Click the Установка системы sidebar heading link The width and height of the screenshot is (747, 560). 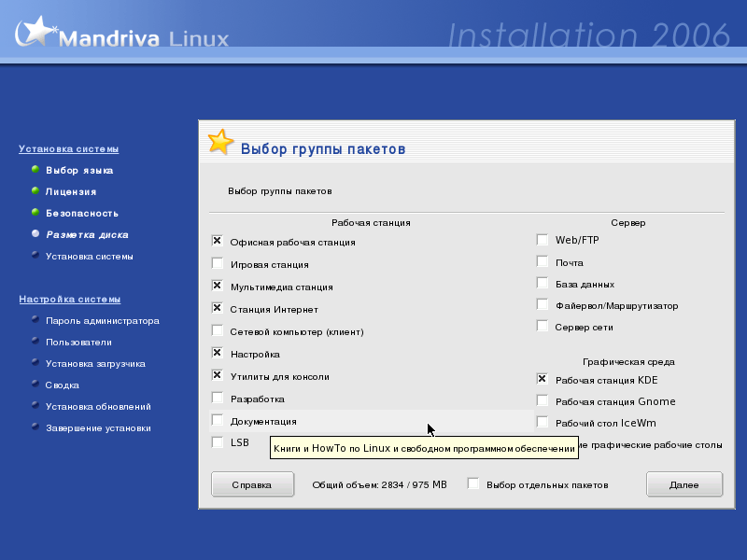(68, 149)
